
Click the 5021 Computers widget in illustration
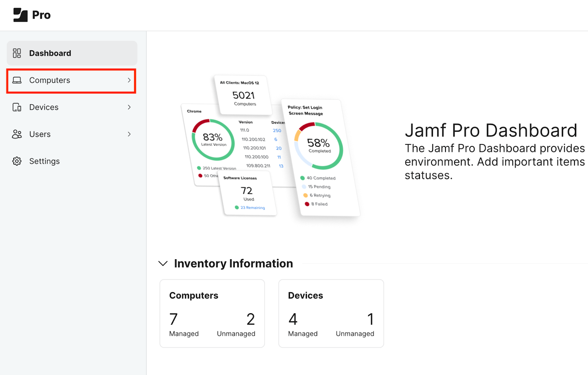tap(244, 95)
